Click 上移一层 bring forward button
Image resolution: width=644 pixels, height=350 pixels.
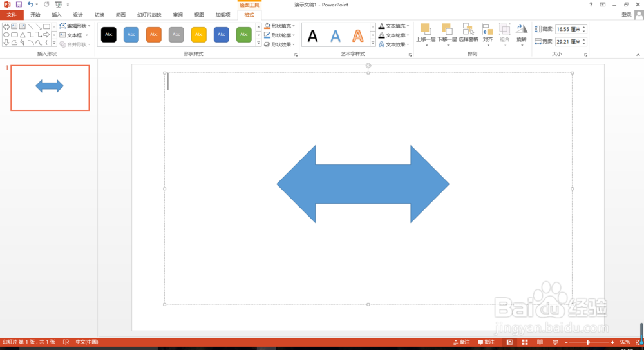(x=426, y=34)
